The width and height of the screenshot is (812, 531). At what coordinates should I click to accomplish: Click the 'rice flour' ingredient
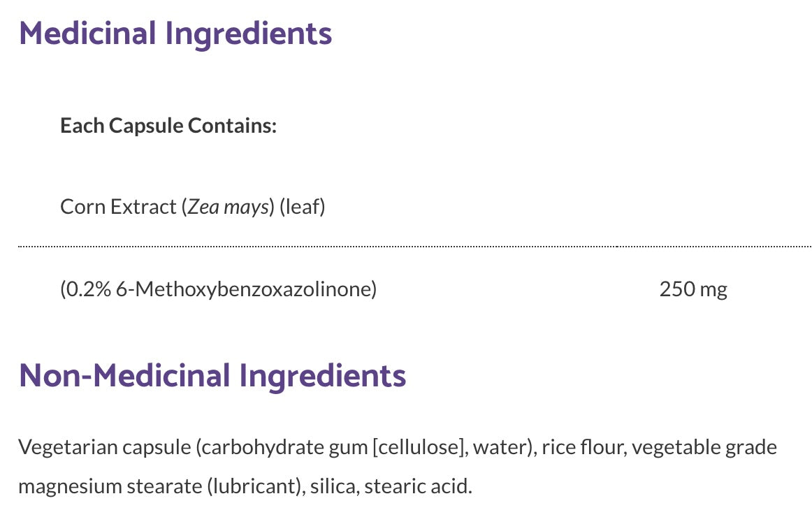coord(582,447)
